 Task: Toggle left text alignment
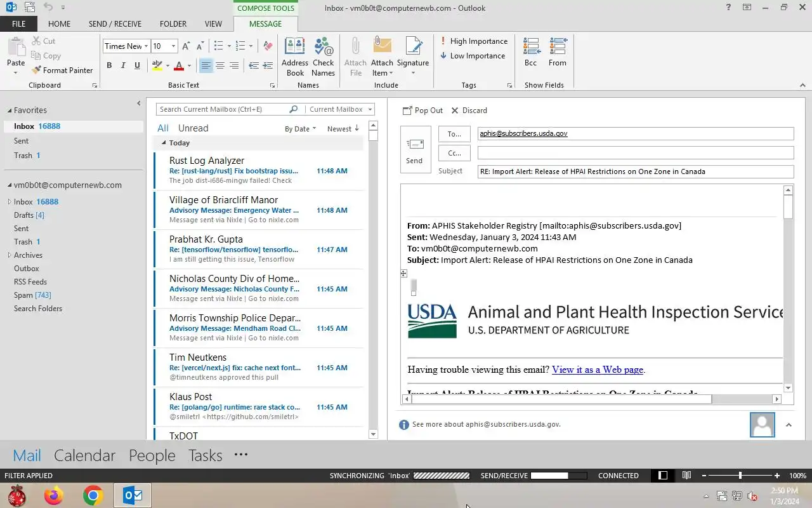(x=206, y=65)
